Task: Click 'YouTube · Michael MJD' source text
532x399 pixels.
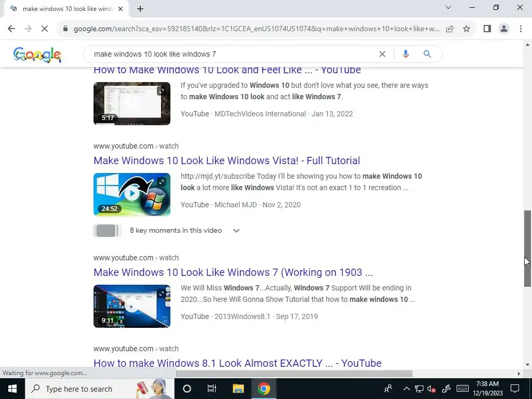Action: 219,205
